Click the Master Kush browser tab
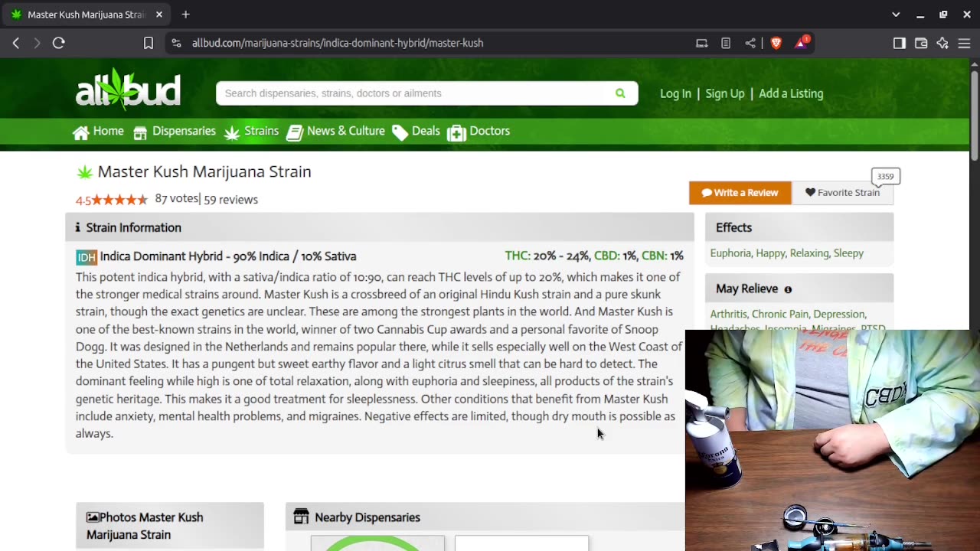The image size is (980, 551). tap(87, 15)
